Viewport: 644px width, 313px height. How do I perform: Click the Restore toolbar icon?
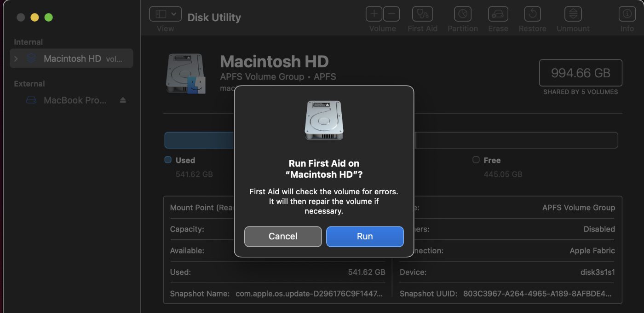coord(532,14)
